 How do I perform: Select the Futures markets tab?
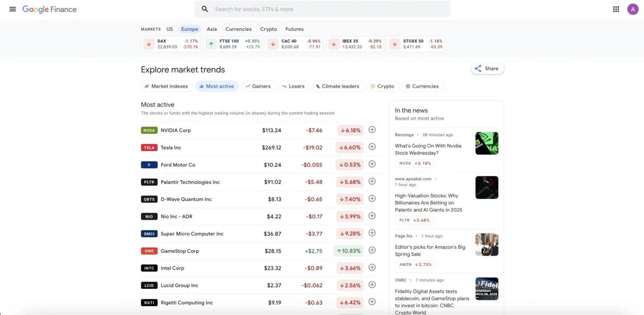295,29
